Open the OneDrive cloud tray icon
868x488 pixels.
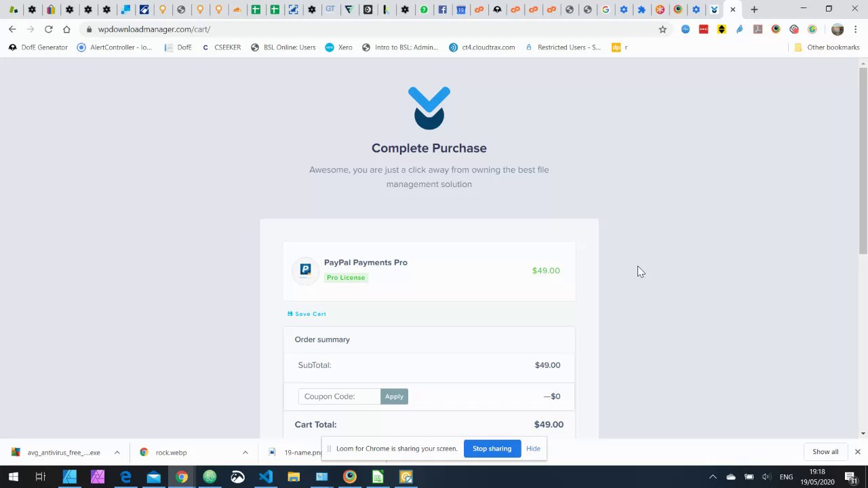pyautogui.click(x=731, y=477)
